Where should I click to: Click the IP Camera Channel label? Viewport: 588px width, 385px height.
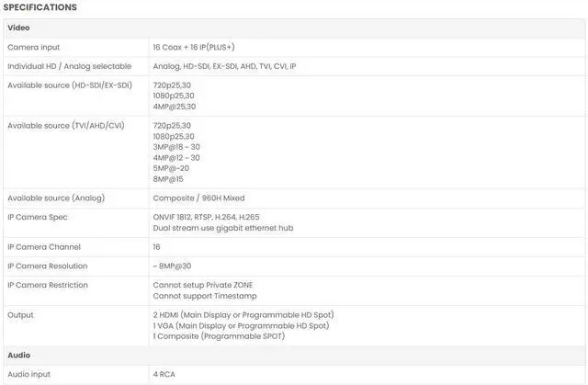pos(44,247)
